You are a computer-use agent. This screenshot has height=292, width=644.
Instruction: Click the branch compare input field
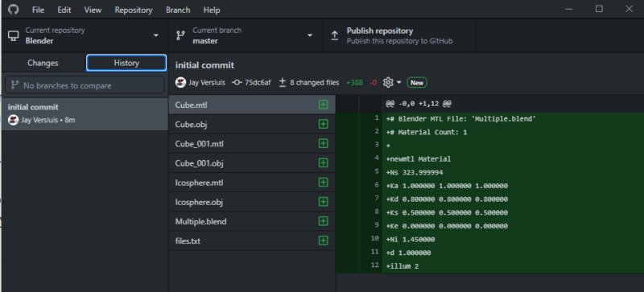tap(85, 85)
